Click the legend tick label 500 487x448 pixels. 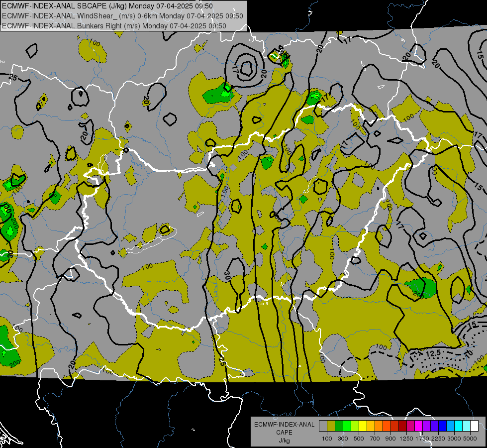(x=359, y=439)
